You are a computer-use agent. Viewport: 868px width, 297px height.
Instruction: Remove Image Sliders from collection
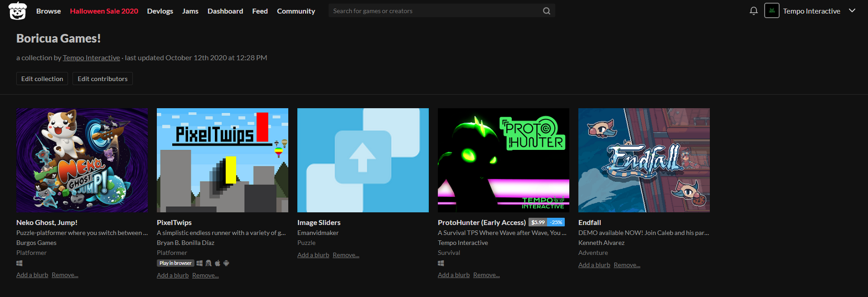coord(346,255)
